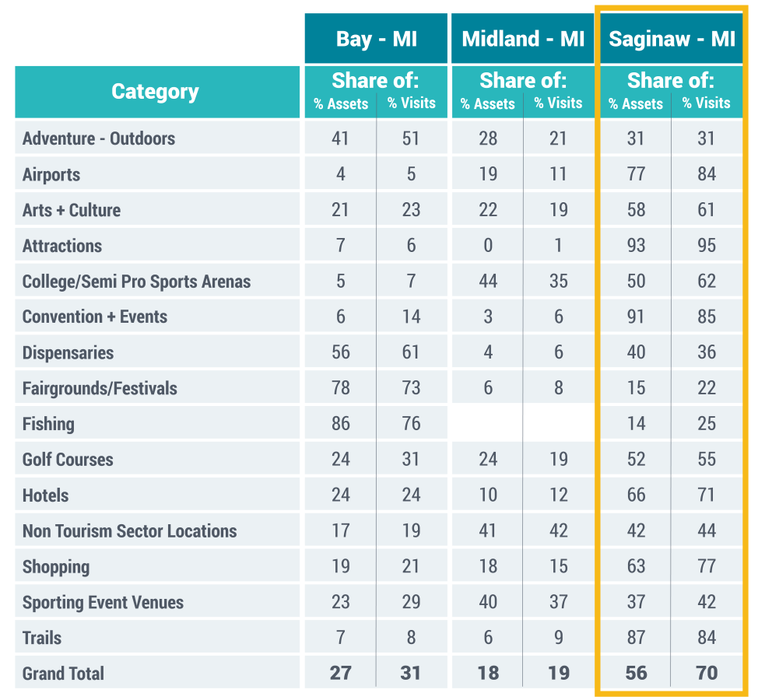The width and height of the screenshot is (758, 700).
Task: Select the Arts + Culture row label
Action: (x=72, y=210)
